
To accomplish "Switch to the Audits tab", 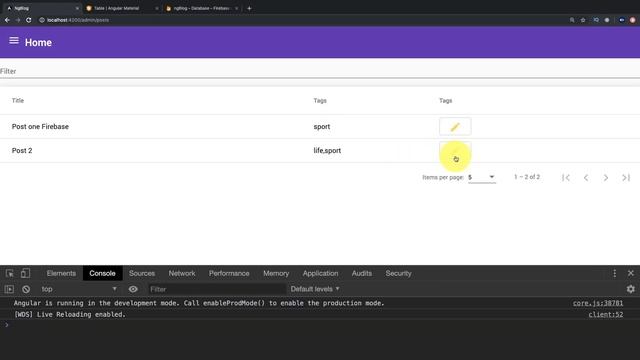I will coord(362,273).
